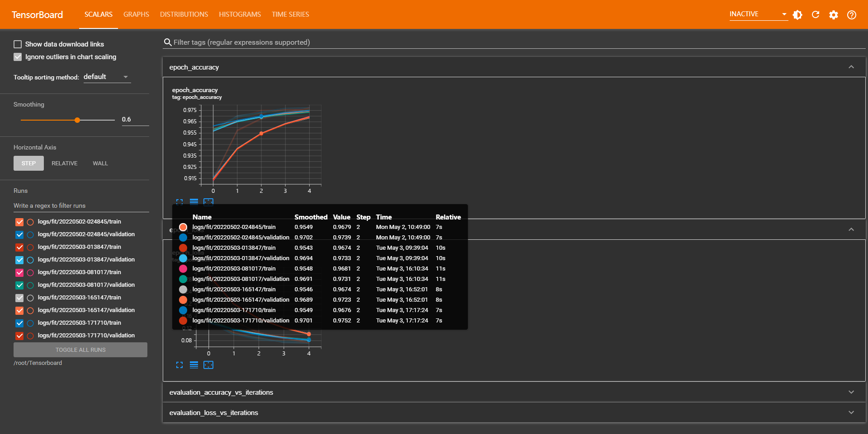The height and width of the screenshot is (434, 868).
Task: Select only run 20220503-081017/train radio circle
Action: tap(30, 273)
